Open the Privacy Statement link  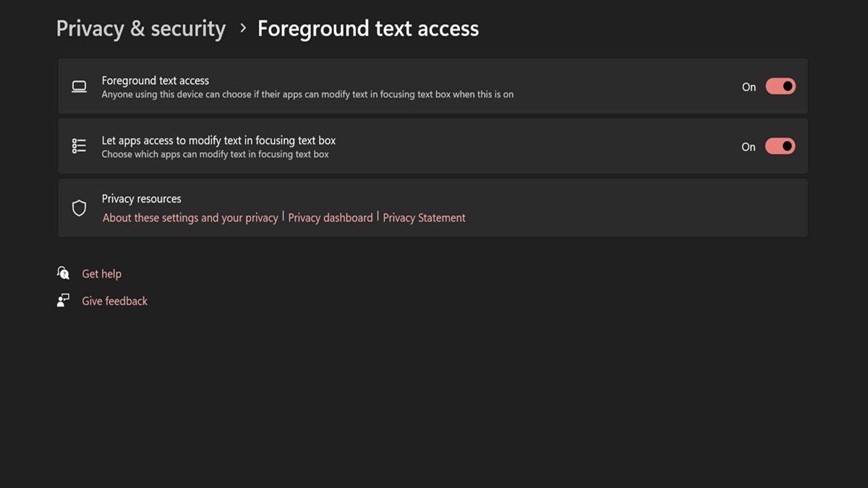[x=424, y=218]
